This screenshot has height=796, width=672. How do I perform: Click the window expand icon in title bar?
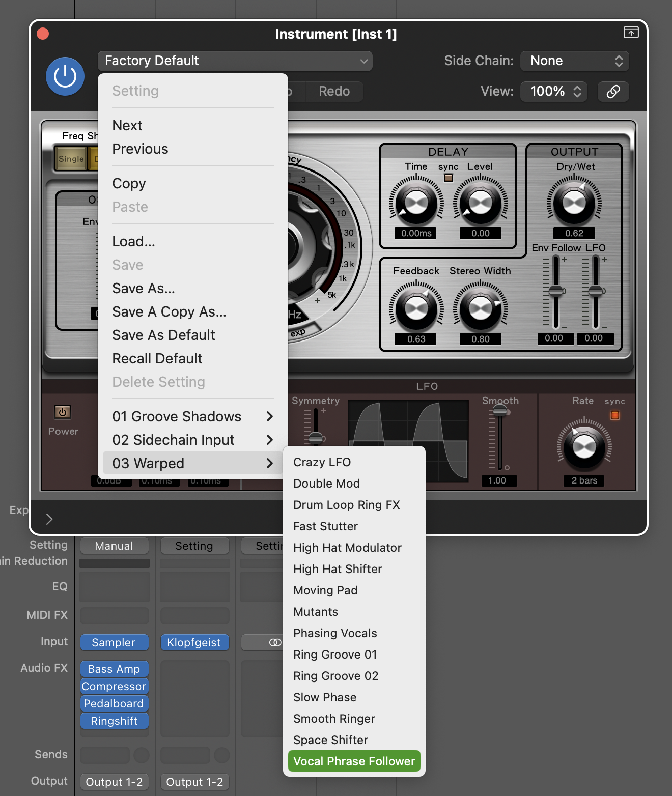coord(631,33)
